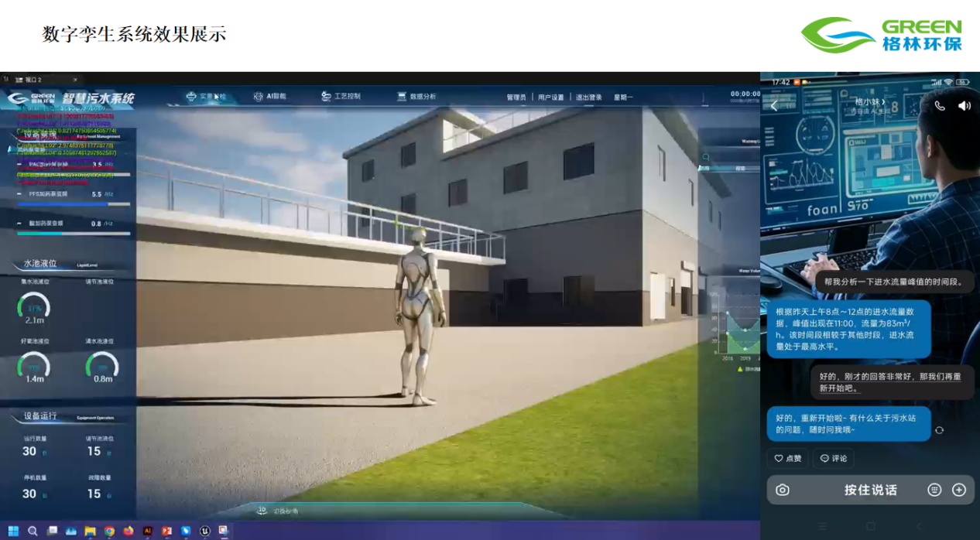980x540 pixels.
Task: Tap the plus icon for more options
Action: [x=959, y=490]
